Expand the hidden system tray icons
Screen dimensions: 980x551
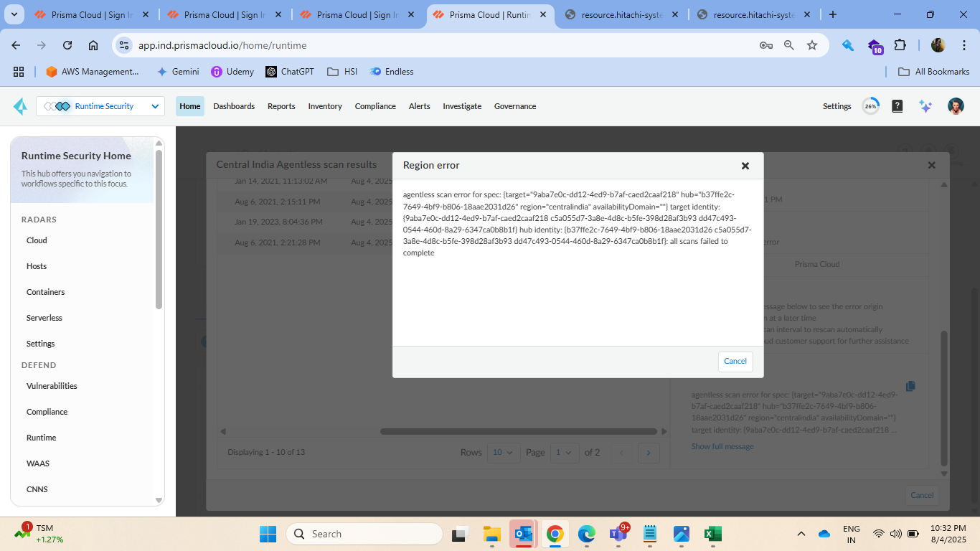pos(801,534)
